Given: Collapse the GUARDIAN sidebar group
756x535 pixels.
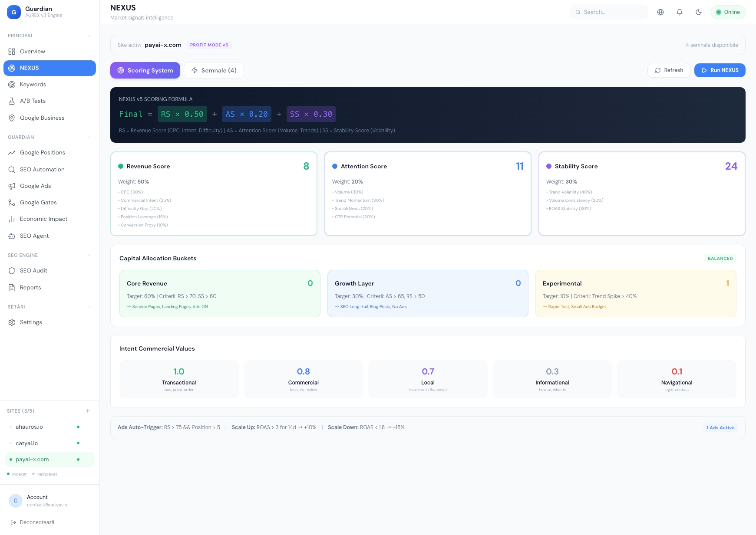Looking at the screenshot, I should coord(89,137).
